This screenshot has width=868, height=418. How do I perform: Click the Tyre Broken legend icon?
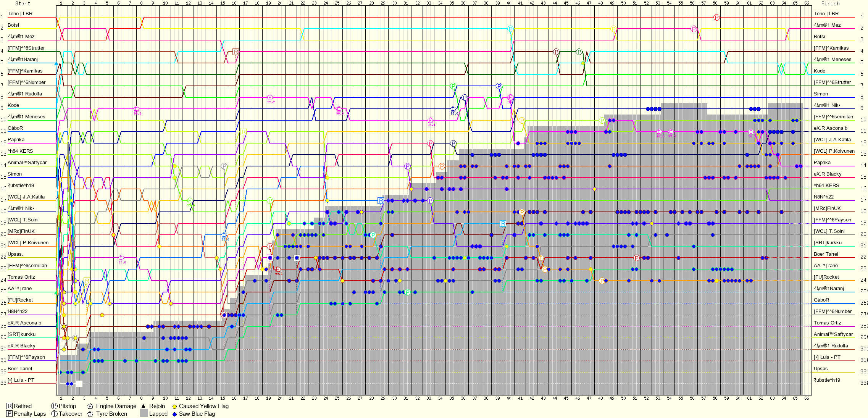click(90, 414)
